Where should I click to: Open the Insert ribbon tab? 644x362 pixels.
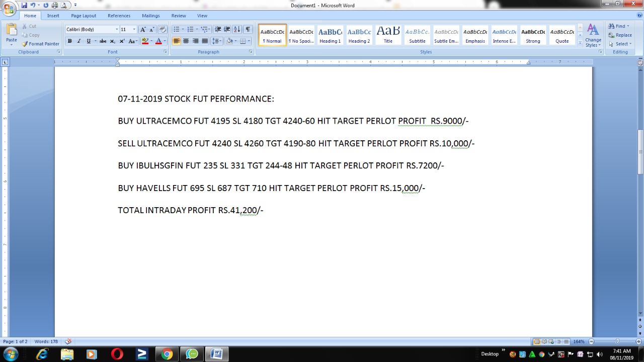(x=53, y=16)
